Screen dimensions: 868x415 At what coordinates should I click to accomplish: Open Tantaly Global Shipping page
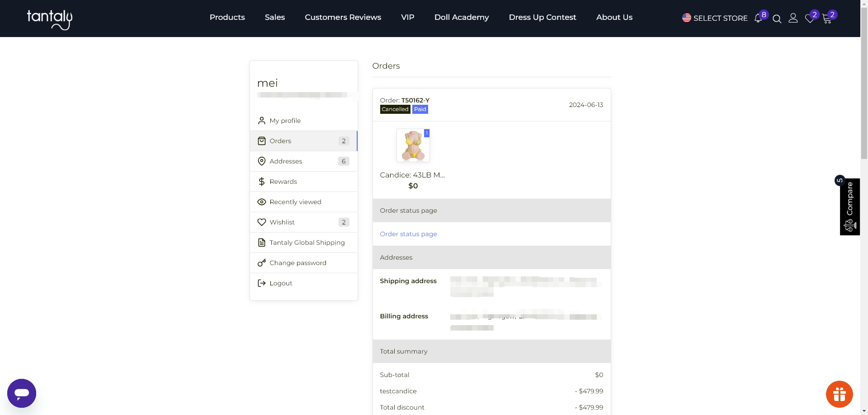click(304, 242)
